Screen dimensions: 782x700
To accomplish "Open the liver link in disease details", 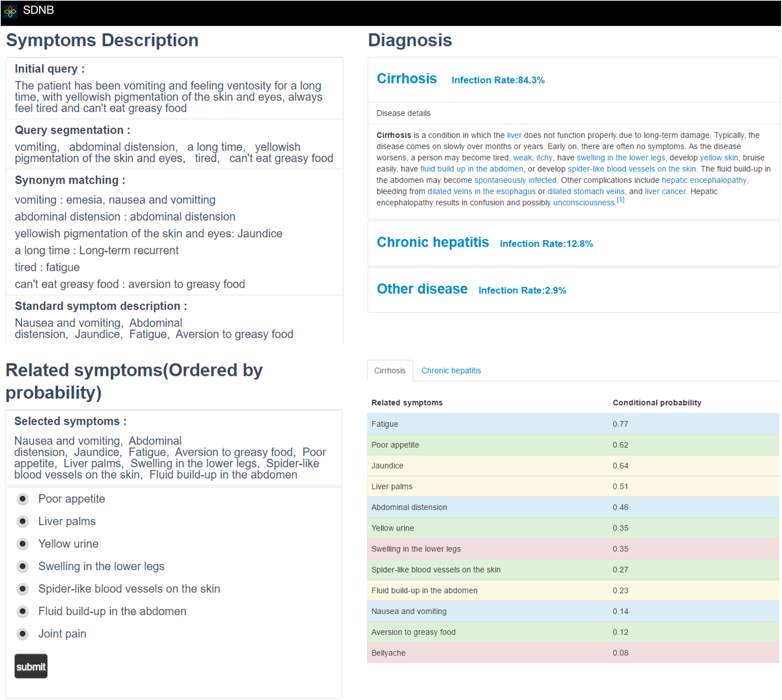I will [514, 135].
